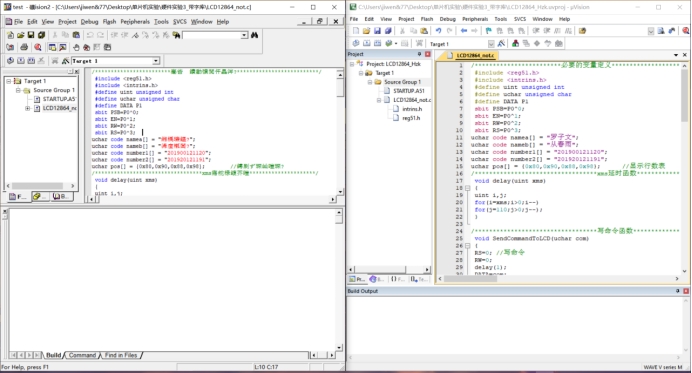Print icon in left uVision2 toolbar

point(24,47)
